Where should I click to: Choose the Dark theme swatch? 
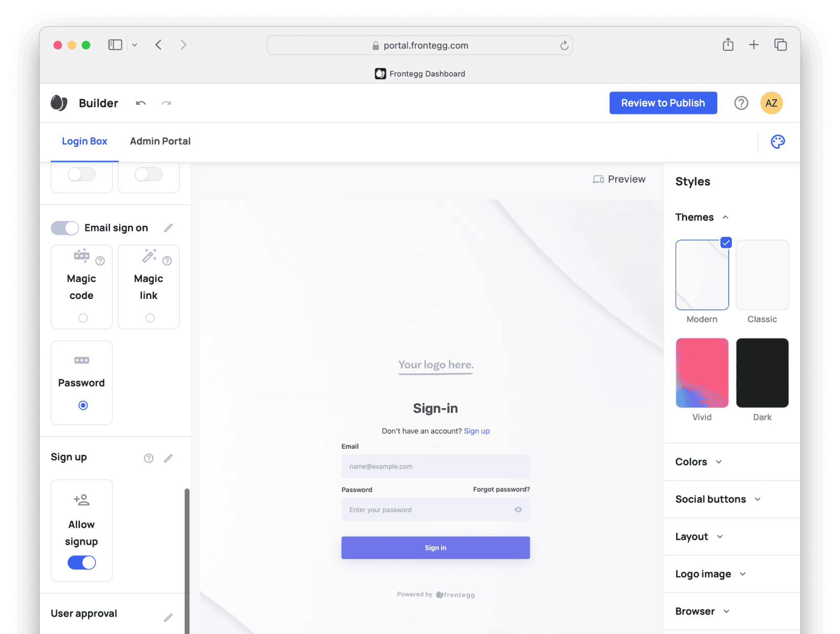762,373
